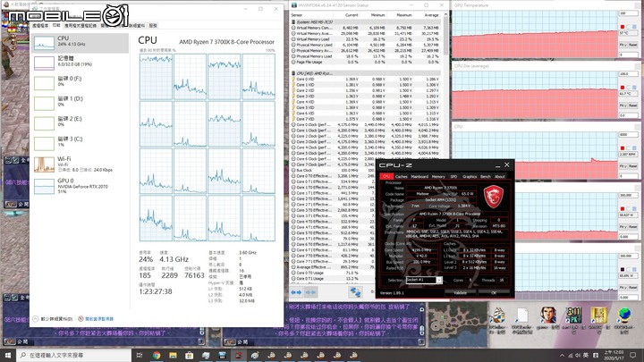Select GPU 0 in Task Manager sidebar
The image size is (644, 362).
click(x=80, y=186)
